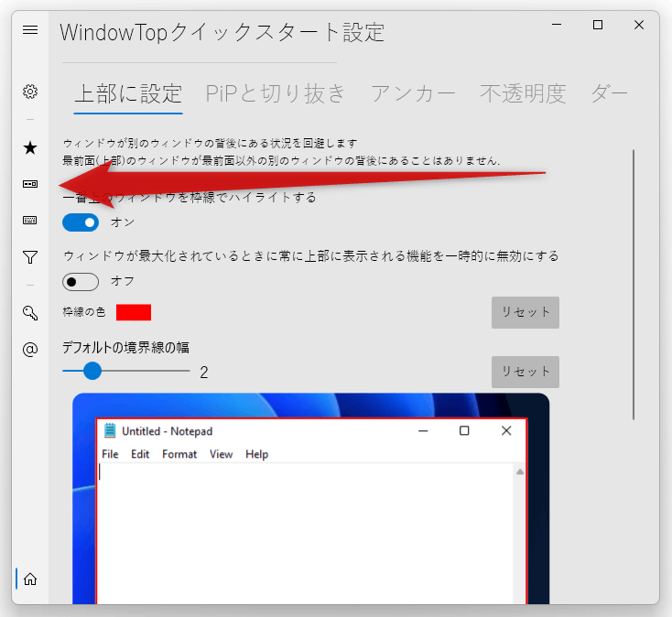Click the オフ label beside the toggle
Viewport: 672px width, 617px height.
123,282
